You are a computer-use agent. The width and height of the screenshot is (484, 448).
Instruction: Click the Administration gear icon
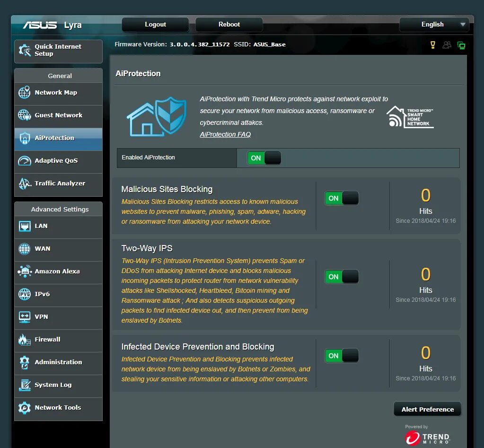25,362
